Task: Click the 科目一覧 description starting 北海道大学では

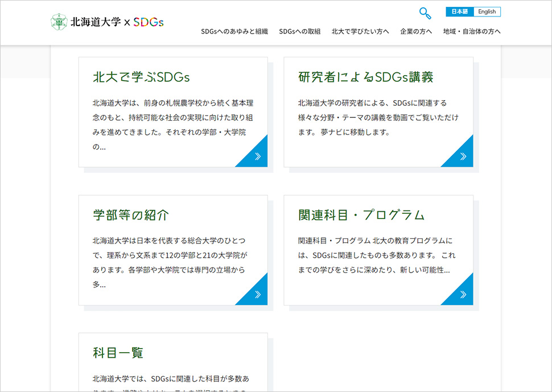Action: 171,383
